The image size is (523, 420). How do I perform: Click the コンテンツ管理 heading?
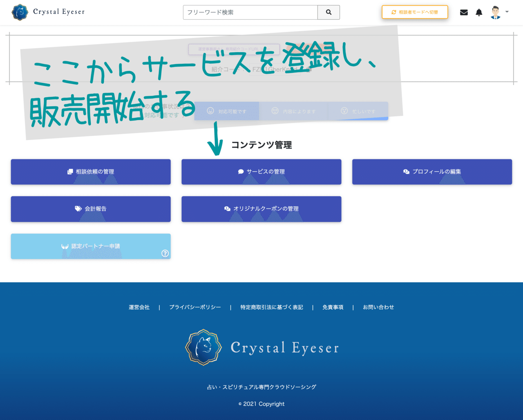click(261, 145)
